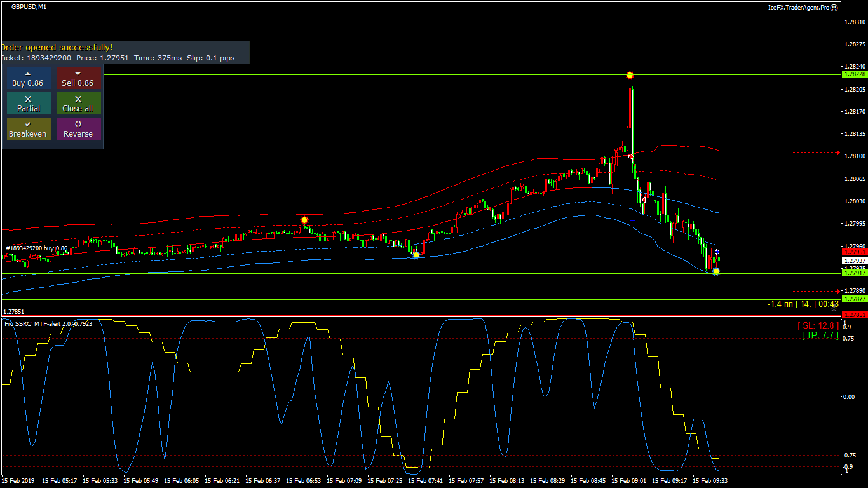Select order label #1893429200 buy 0.86
The width and height of the screenshot is (868, 488).
click(37, 248)
